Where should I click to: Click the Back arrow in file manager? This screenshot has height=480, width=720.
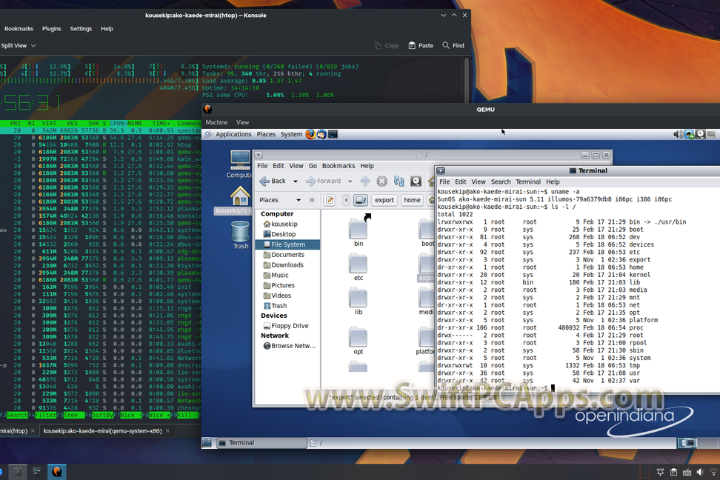click(x=273, y=181)
